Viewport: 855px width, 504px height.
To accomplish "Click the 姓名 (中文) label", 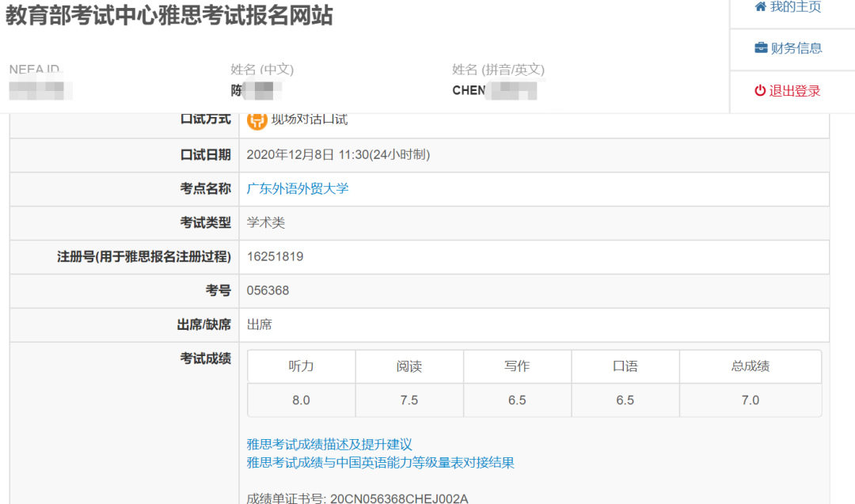I will (x=262, y=69).
